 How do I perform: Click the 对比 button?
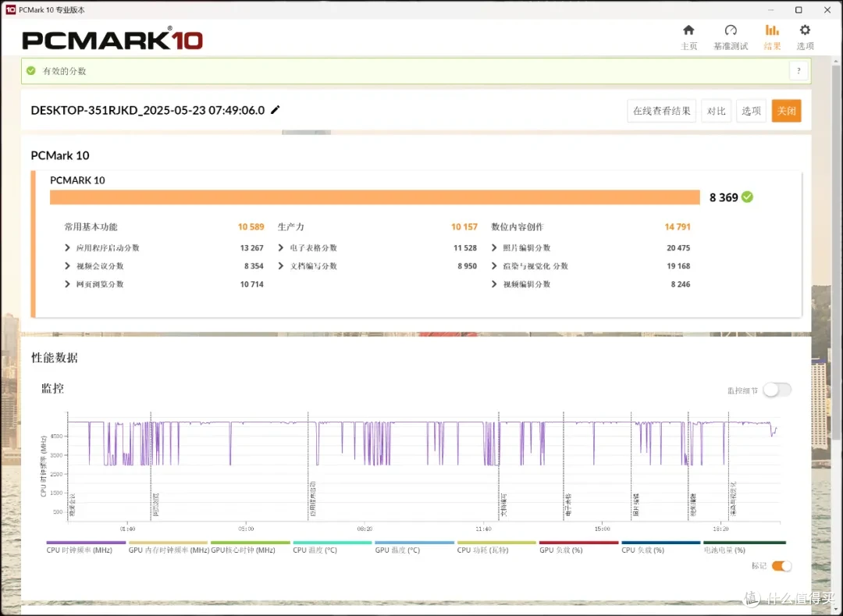pyautogui.click(x=716, y=111)
